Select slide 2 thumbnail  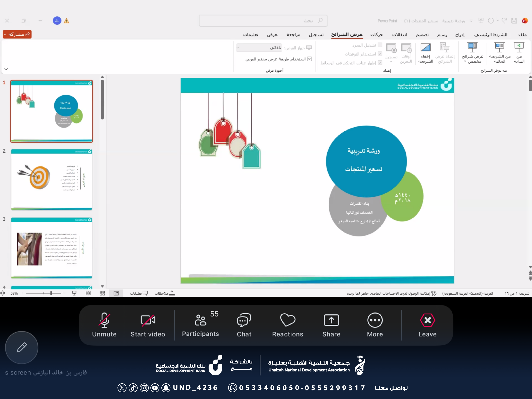[52, 179]
